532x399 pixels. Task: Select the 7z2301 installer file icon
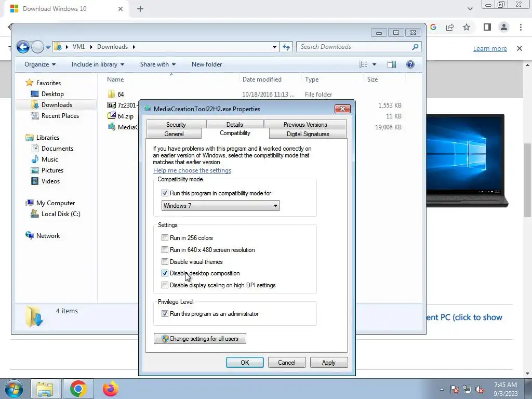pos(111,105)
